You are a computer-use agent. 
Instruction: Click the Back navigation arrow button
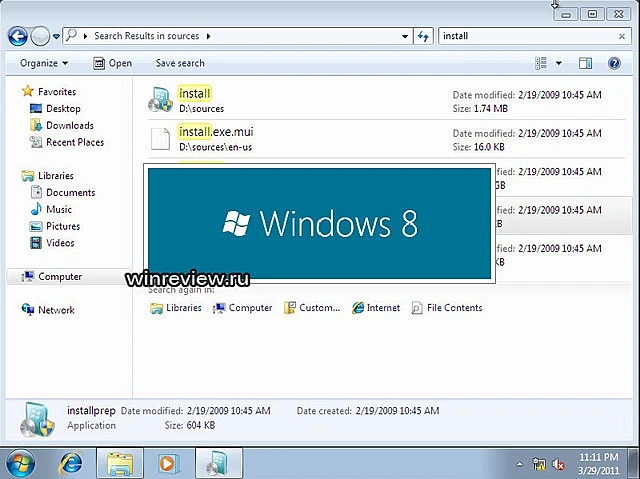18,36
